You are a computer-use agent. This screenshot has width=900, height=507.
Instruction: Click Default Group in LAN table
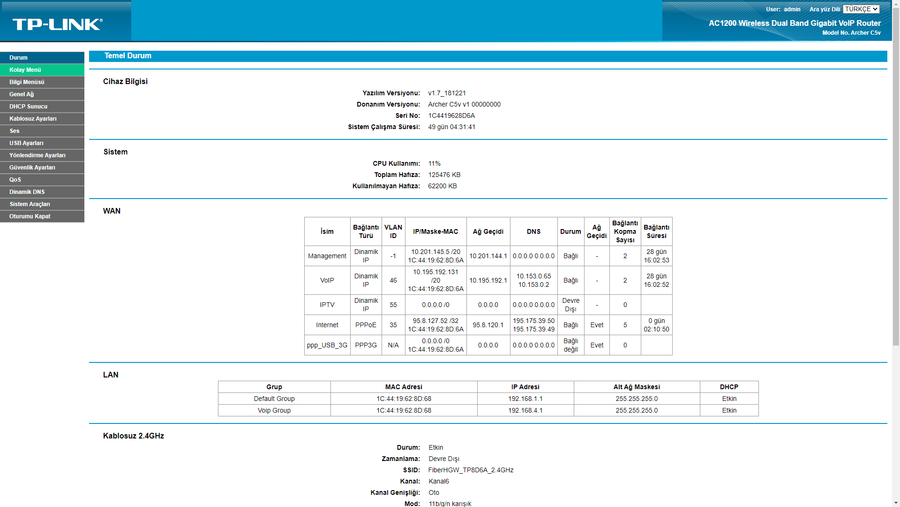point(274,399)
